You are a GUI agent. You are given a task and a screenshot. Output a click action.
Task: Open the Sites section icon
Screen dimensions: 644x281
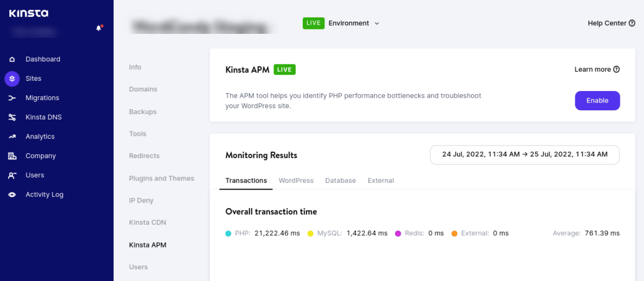point(12,78)
